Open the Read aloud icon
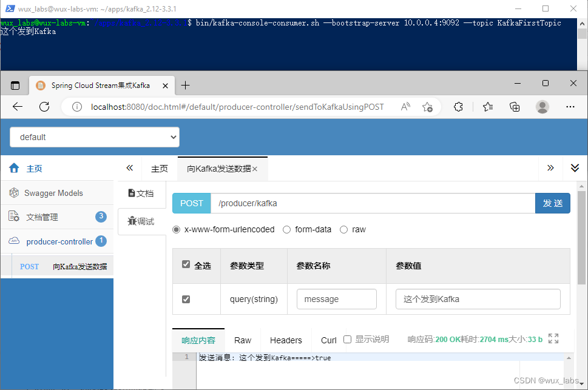The width and height of the screenshot is (588, 390). coord(405,107)
